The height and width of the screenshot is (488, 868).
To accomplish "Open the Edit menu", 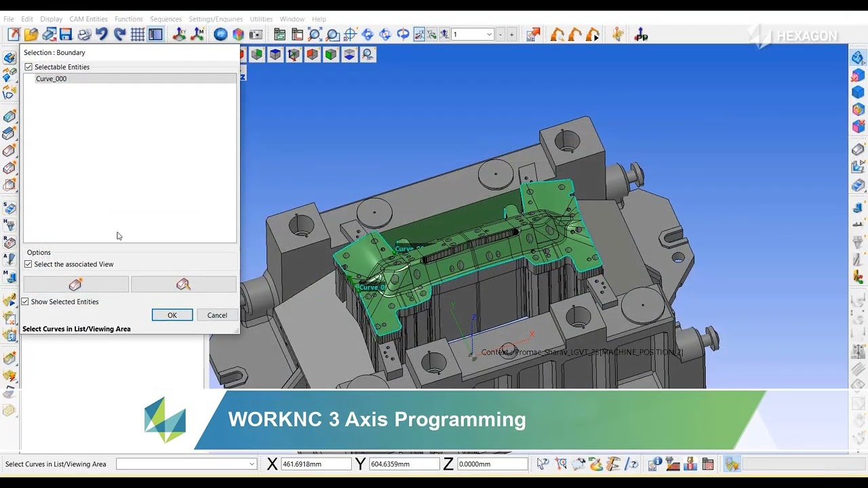I will point(27,19).
